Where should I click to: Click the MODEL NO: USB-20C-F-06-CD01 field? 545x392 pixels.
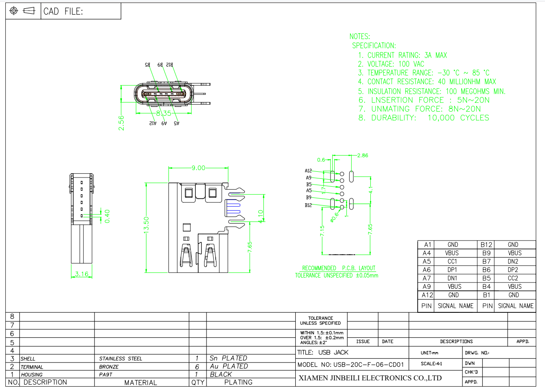coord(350,365)
